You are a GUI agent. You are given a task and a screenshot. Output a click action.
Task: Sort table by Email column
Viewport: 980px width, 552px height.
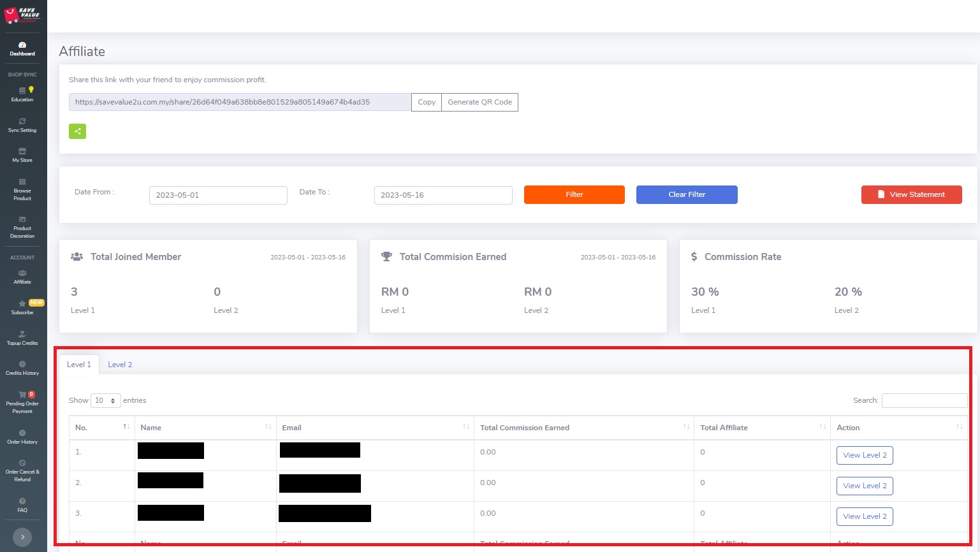375,428
